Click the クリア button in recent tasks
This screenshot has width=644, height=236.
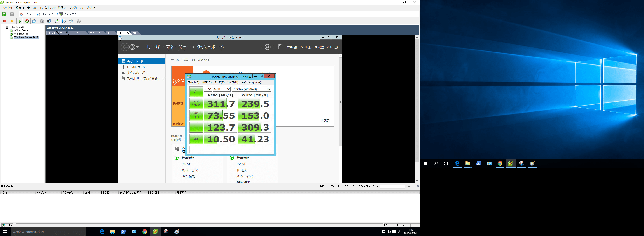(x=409, y=187)
